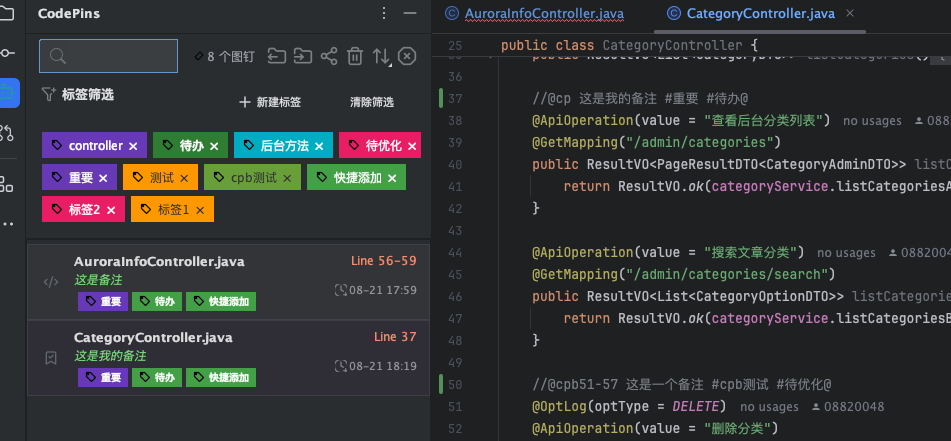Click 快捷添加 tag on CategoryController pin
The height and width of the screenshot is (441, 951).
[221, 377]
